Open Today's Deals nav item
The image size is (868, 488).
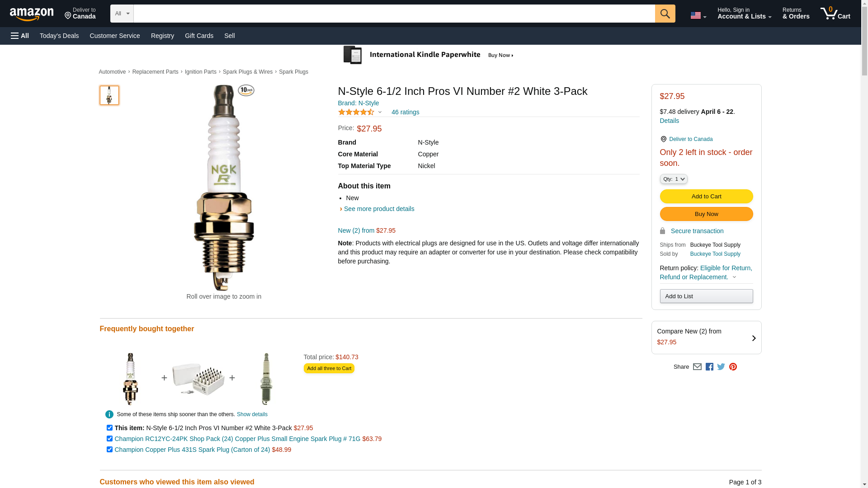pos(59,36)
